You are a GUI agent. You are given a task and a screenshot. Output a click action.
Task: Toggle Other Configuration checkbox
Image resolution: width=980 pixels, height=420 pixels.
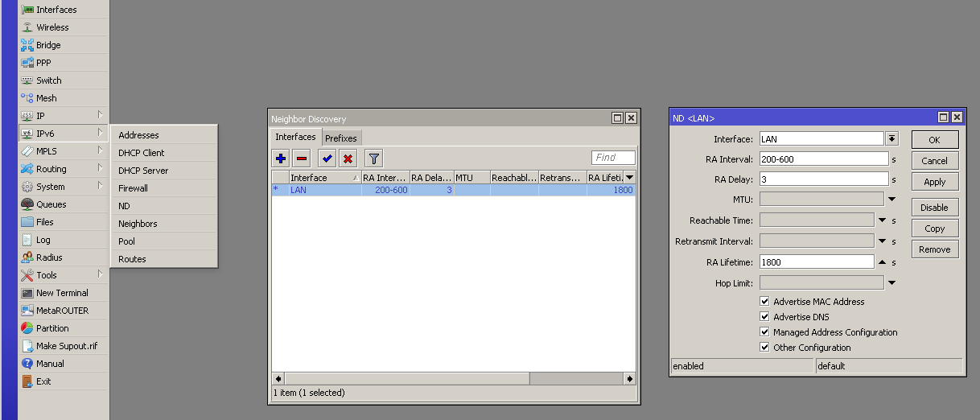(x=764, y=348)
